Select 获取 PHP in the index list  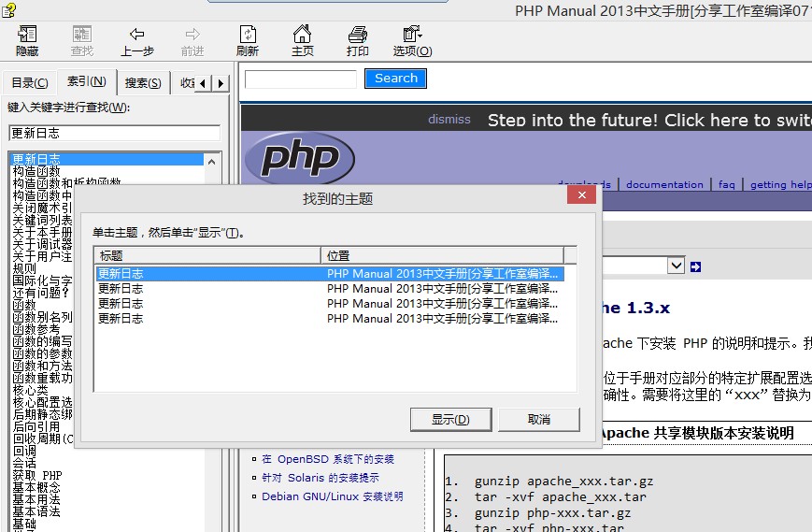(37, 476)
